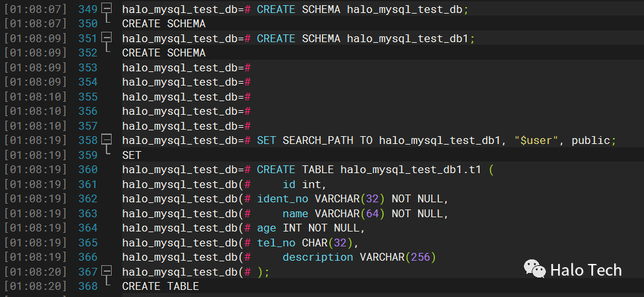Click the prompt on line 353
The height and width of the screenshot is (297, 644).
(x=186, y=67)
